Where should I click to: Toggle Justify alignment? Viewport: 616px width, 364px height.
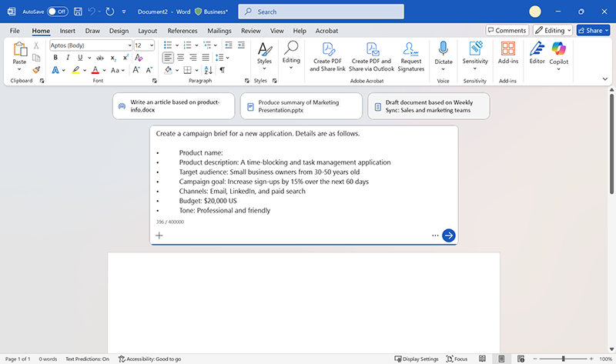(x=206, y=58)
